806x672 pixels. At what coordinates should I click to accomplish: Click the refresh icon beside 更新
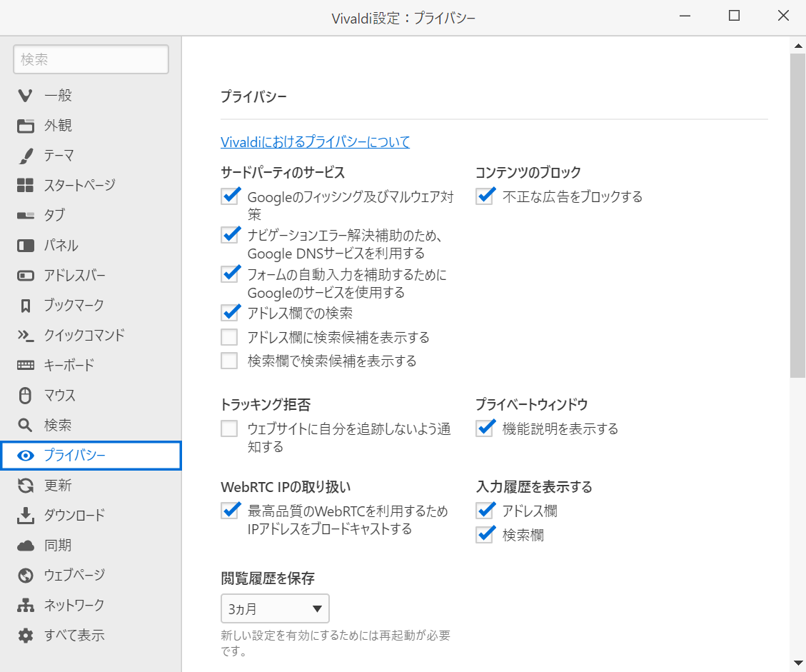(25, 486)
